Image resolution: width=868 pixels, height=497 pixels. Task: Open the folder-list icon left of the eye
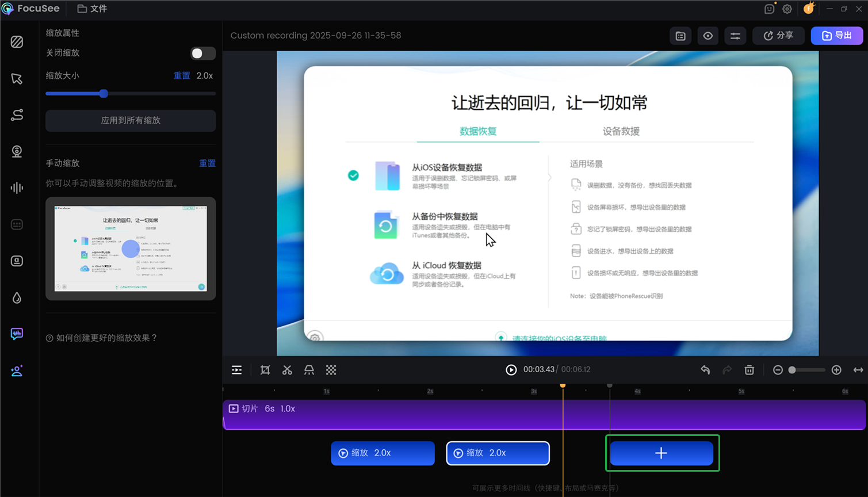click(680, 36)
